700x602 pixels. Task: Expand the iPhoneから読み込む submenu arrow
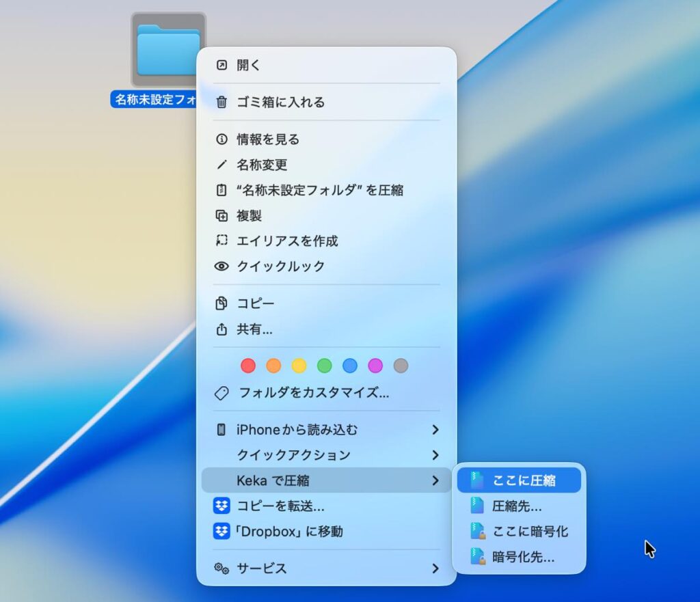point(435,430)
